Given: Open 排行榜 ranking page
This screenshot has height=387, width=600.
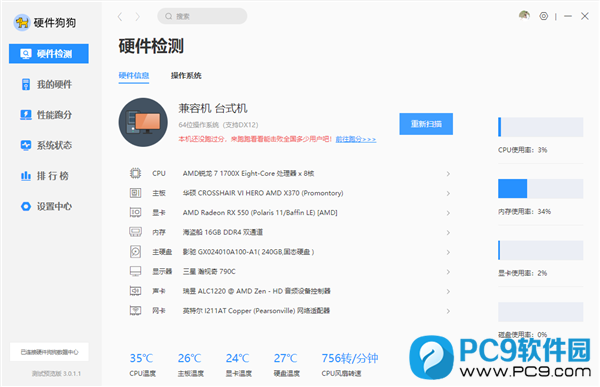Looking at the screenshot, I should tap(49, 176).
